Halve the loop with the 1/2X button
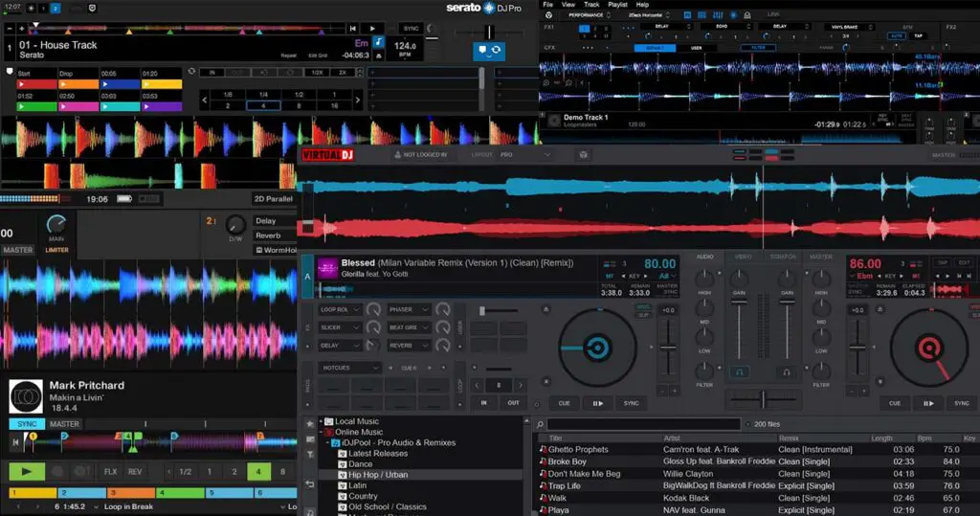 (318, 73)
